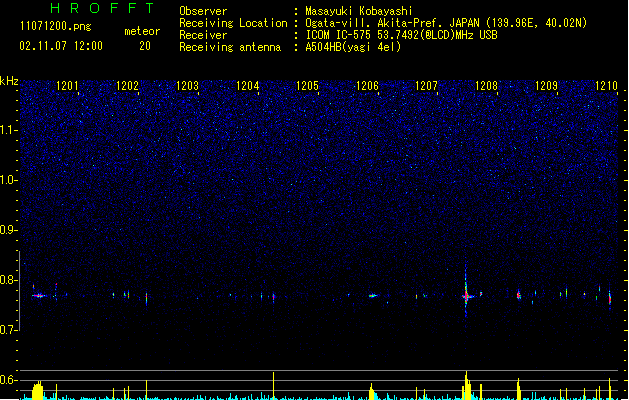Click the 0.6 kHz axis label
629x400 pixels.
coord(8,380)
